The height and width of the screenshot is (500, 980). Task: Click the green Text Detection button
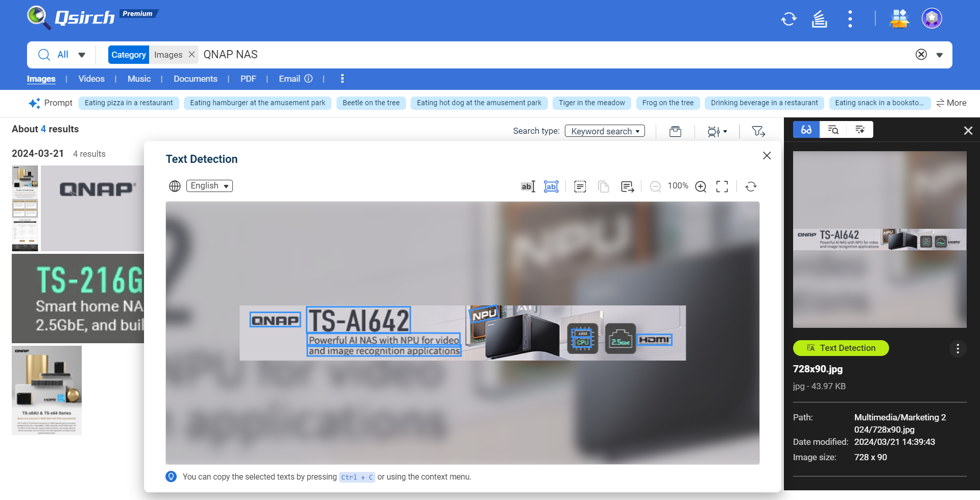pos(841,348)
